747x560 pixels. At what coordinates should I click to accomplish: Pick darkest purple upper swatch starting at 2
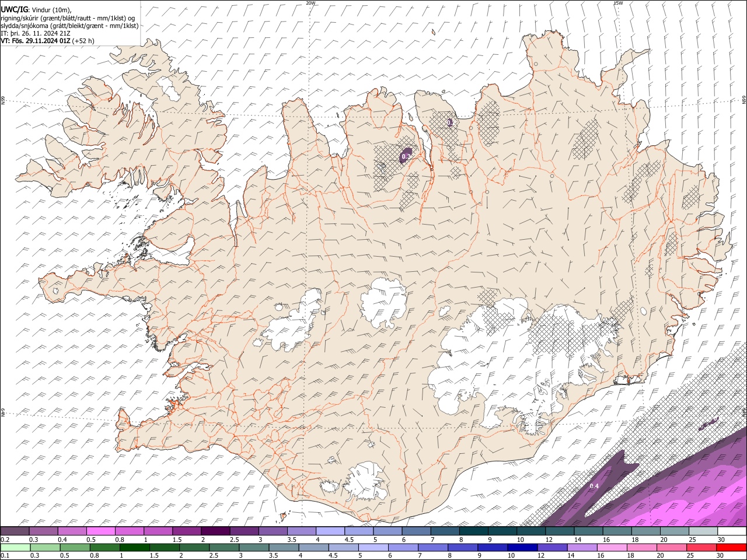click(215, 531)
